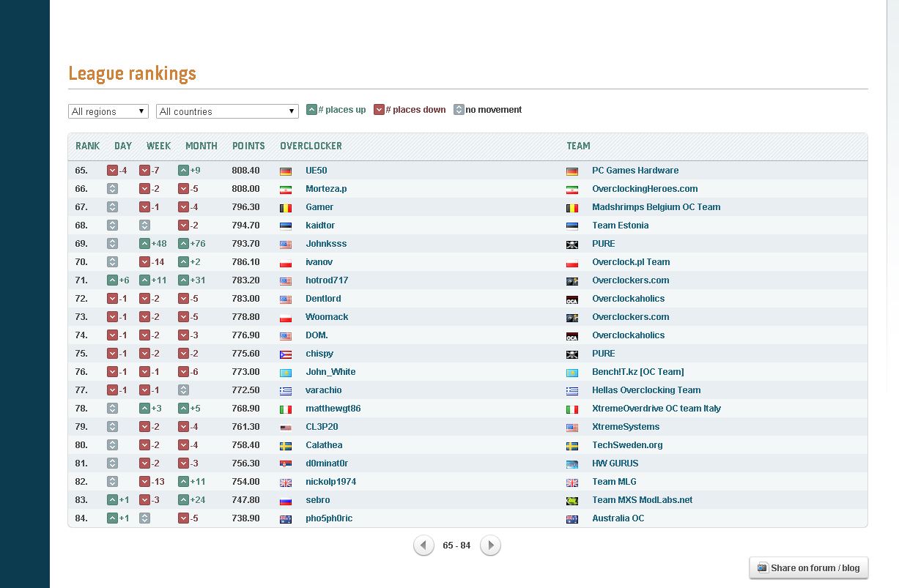Screen dimensions: 899x588
Task: Click Overclockaholics logo in Dentlord row
Action: click(x=572, y=299)
